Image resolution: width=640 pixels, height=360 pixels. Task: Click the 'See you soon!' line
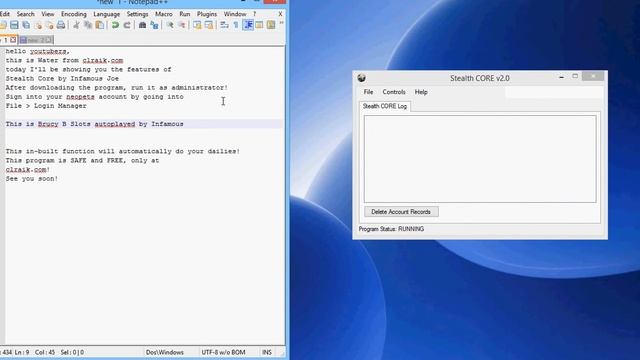[32, 179]
